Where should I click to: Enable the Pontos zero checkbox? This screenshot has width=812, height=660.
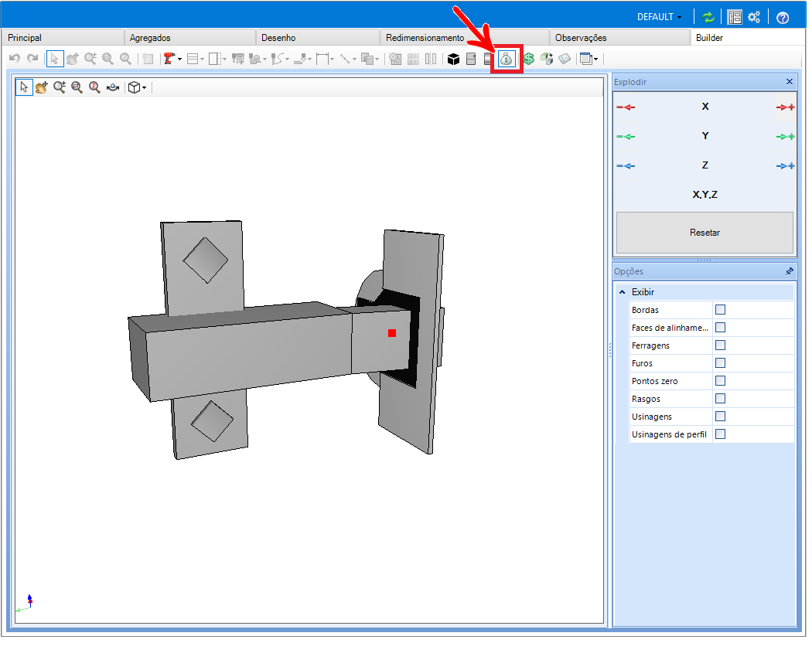[720, 380]
